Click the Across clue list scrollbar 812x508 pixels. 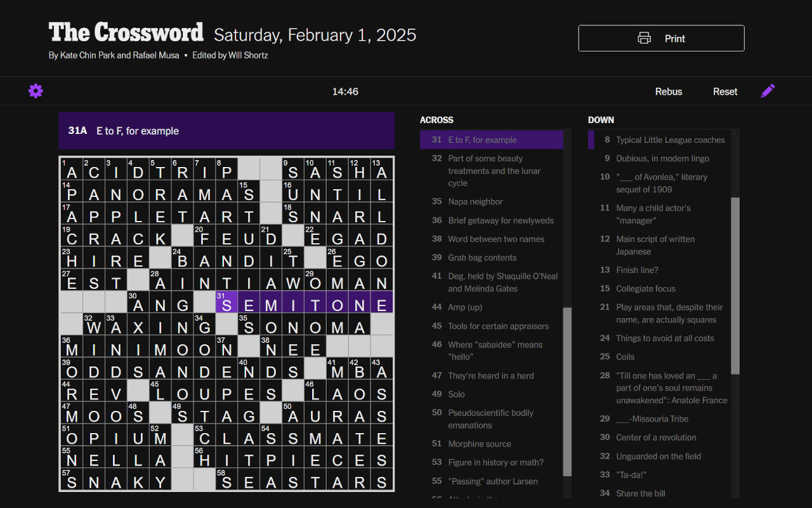567,392
